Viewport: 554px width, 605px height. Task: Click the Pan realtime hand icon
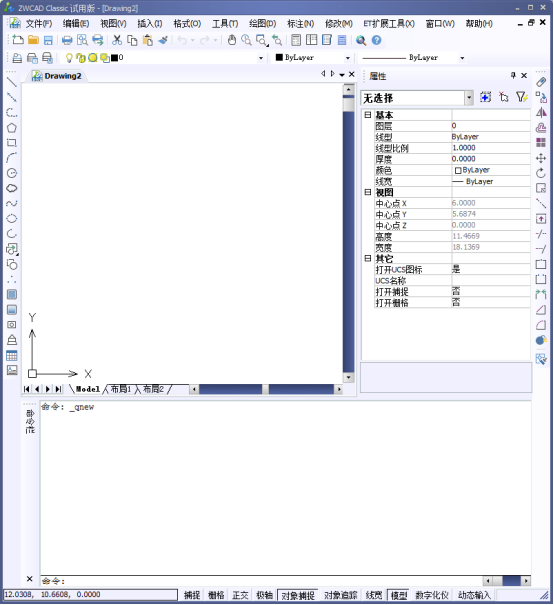coord(231,40)
